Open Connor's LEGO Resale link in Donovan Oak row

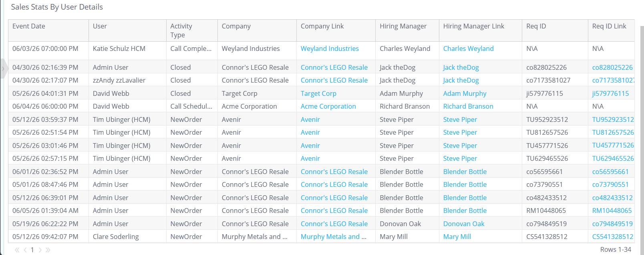point(334,224)
